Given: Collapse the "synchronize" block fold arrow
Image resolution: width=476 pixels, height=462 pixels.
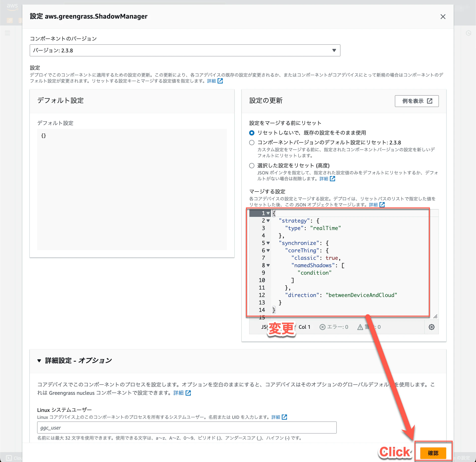Looking at the screenshot, I should point(268,243).
